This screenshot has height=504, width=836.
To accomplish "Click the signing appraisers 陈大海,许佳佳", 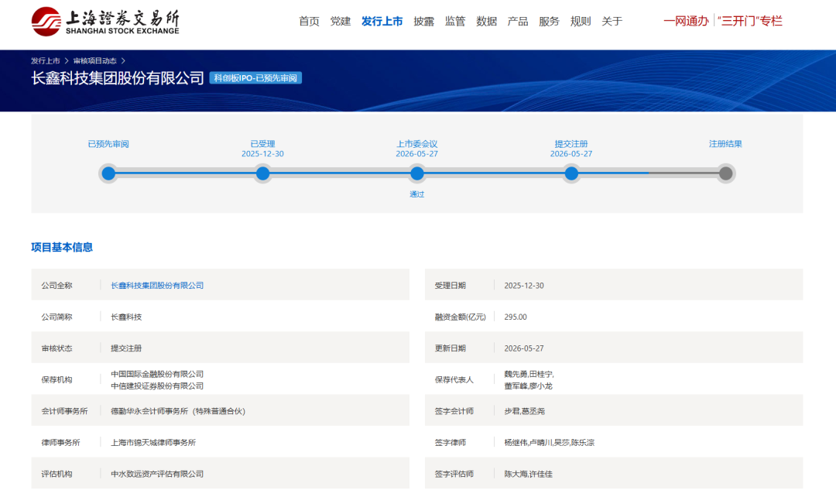I will pyautogui.click(x=529, y=474).
